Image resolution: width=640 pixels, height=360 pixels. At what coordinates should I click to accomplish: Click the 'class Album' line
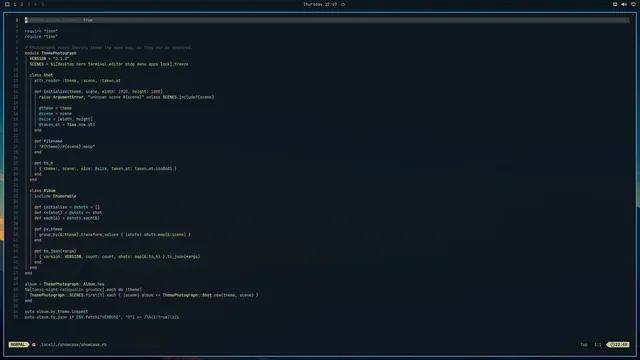pyautogui.click(x=42, y=191)
